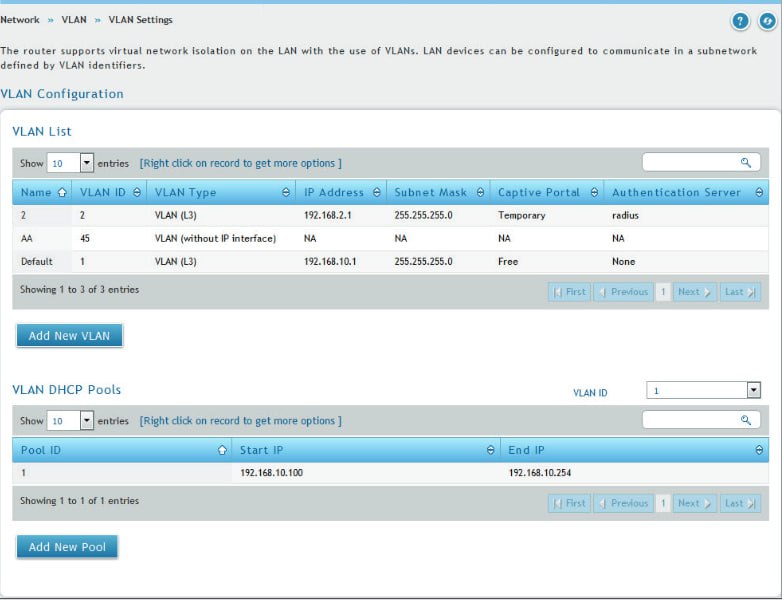Select page 1 in DHCP Pools pagination
This screenshot has width=782, height=600.
pyautogui.click(x=663, y=503)
